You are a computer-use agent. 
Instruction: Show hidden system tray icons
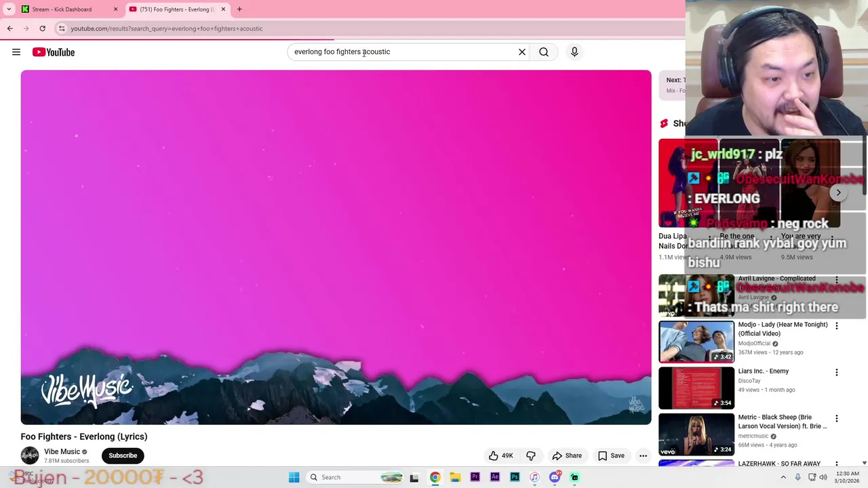783,477
